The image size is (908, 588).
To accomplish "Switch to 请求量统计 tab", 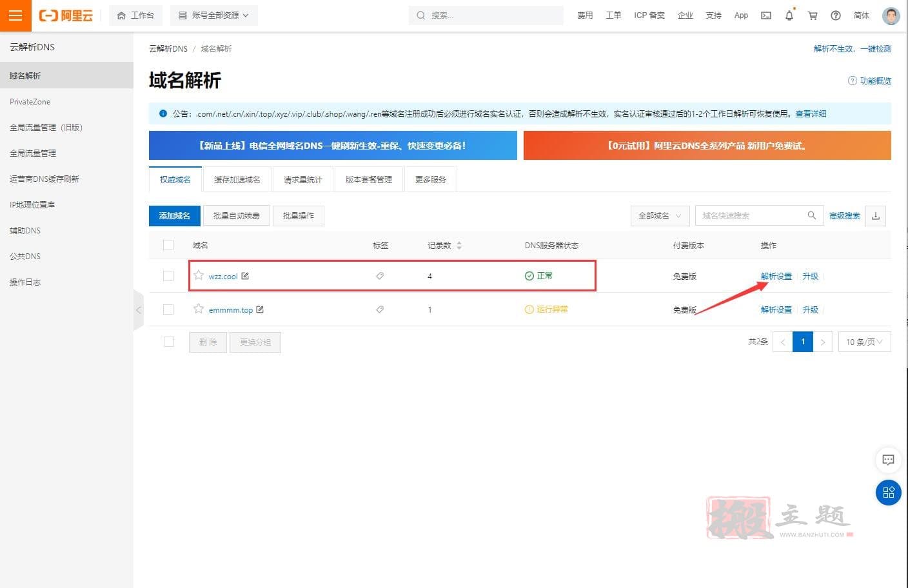I will 302,179.
